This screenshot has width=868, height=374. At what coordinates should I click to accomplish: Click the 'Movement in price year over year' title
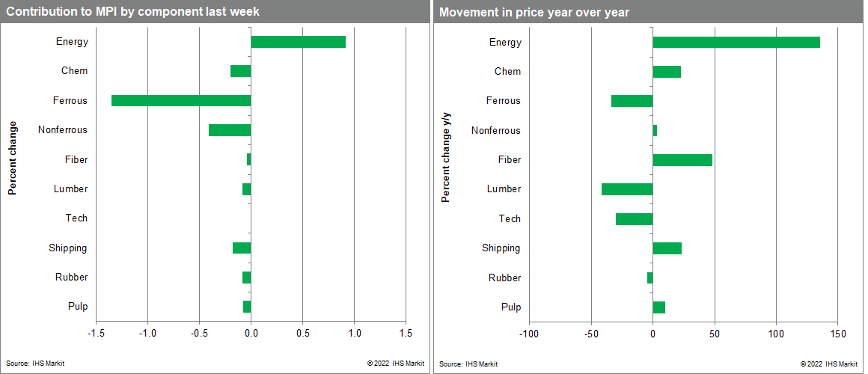coord(534,12)
